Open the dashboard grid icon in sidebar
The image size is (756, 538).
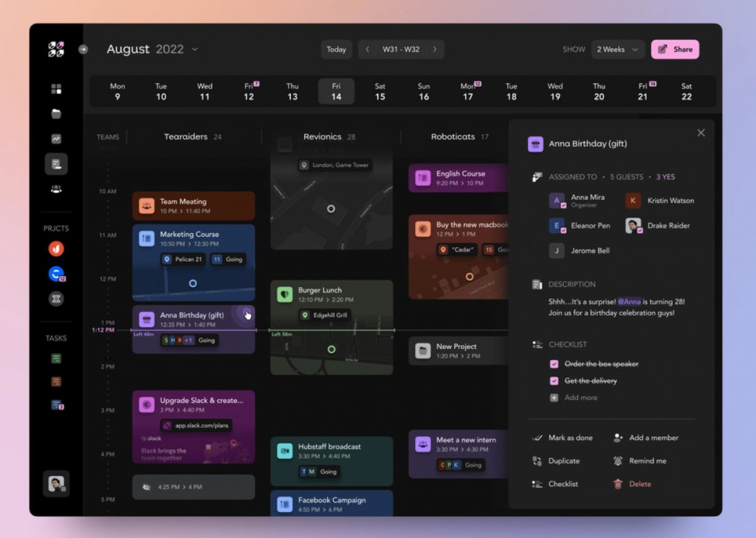pos(55,88)
